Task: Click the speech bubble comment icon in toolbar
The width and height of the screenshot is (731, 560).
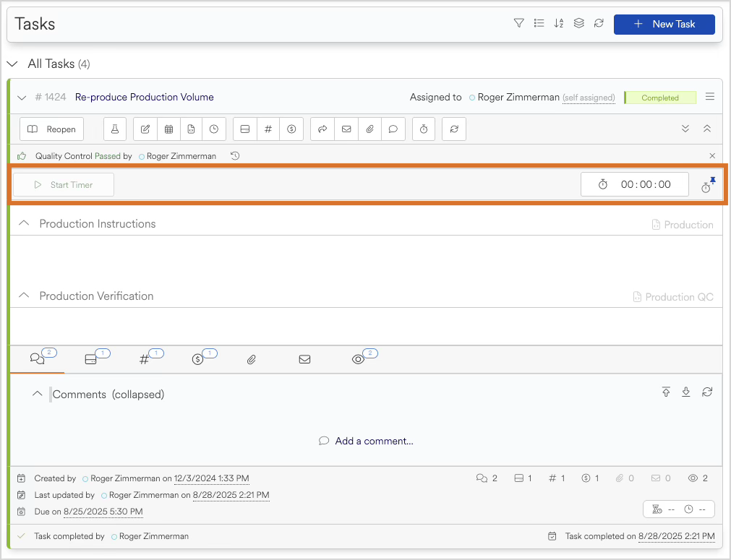Action: coord(393,129)
